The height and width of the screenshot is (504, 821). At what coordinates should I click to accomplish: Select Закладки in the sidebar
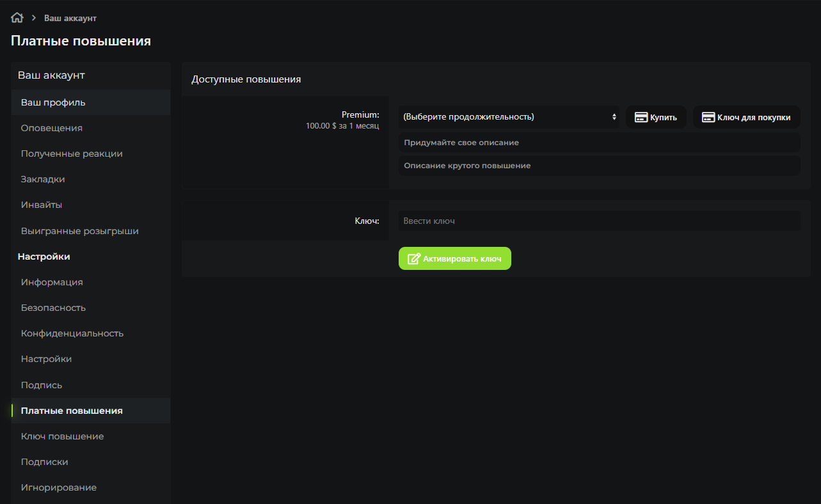(43, 179)
